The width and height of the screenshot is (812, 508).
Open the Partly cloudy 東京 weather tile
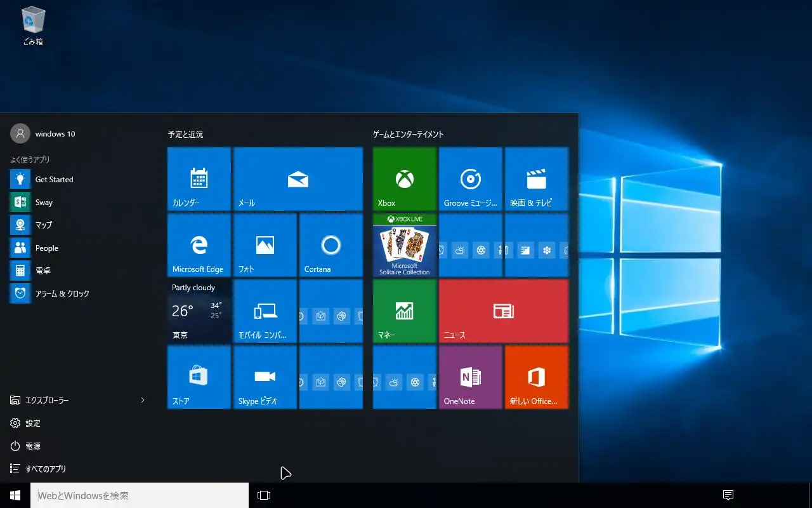[x=199, y=311]
